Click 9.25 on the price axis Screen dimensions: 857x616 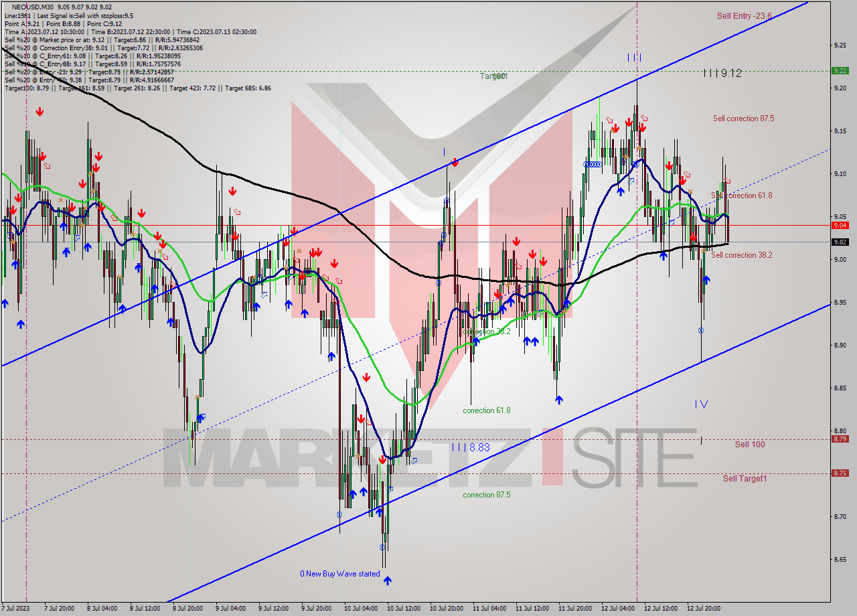coord(841,45)
